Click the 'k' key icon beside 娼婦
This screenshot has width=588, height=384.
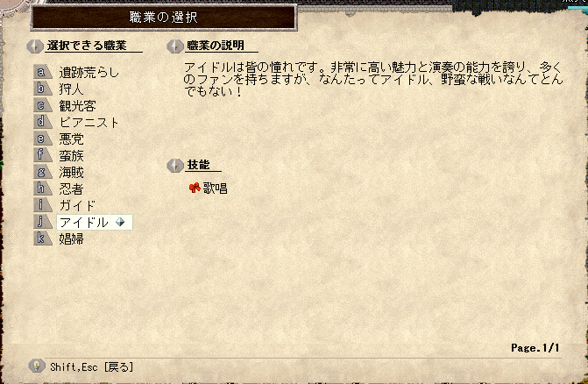42,238
